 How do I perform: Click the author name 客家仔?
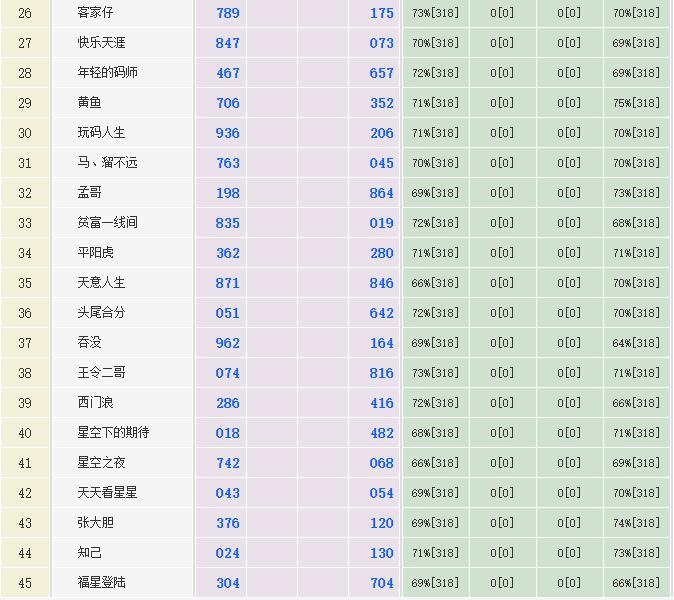pos(95,13)
